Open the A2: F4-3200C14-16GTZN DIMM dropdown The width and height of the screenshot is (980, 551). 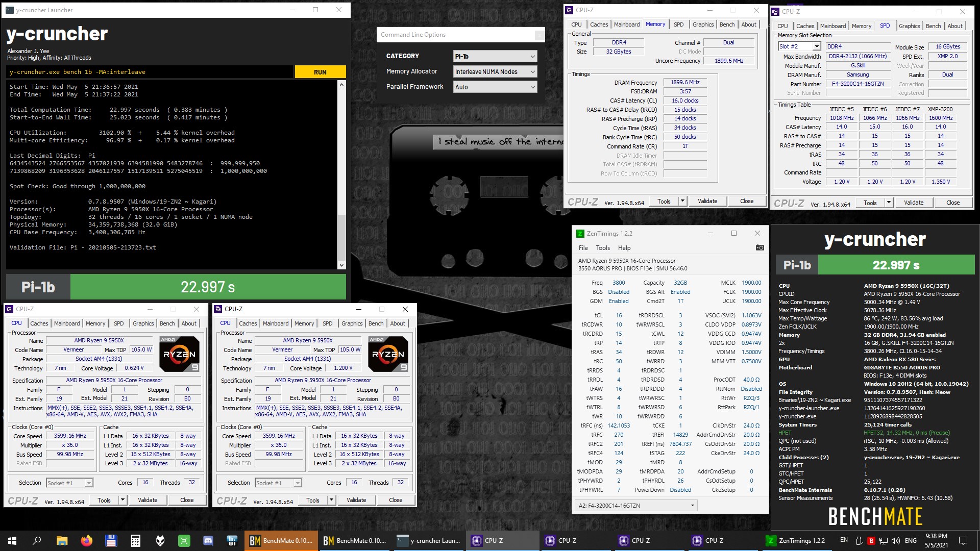pyautogui.click(x=634, y=505)
